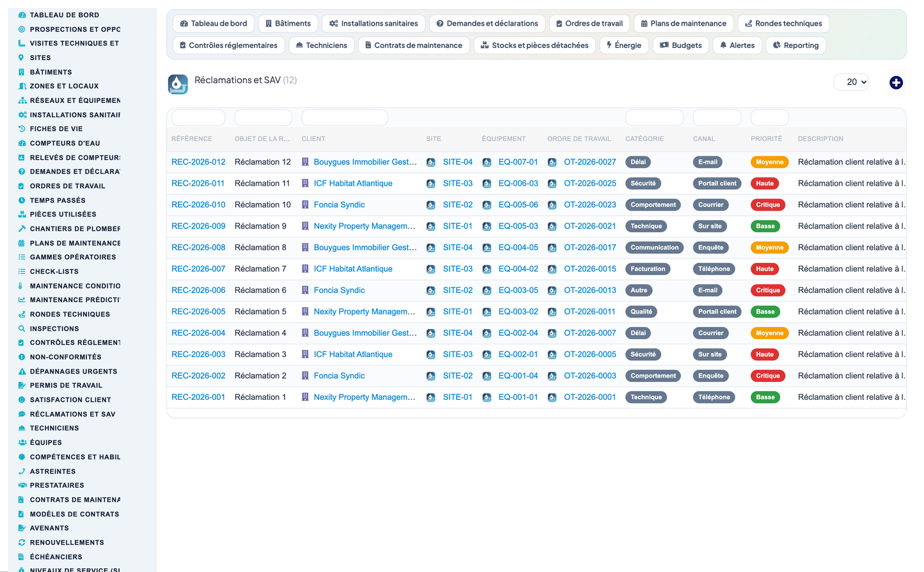Click the blue plus add-record icon
This screenshot has height=572, width=924.
tap(896, 83)
